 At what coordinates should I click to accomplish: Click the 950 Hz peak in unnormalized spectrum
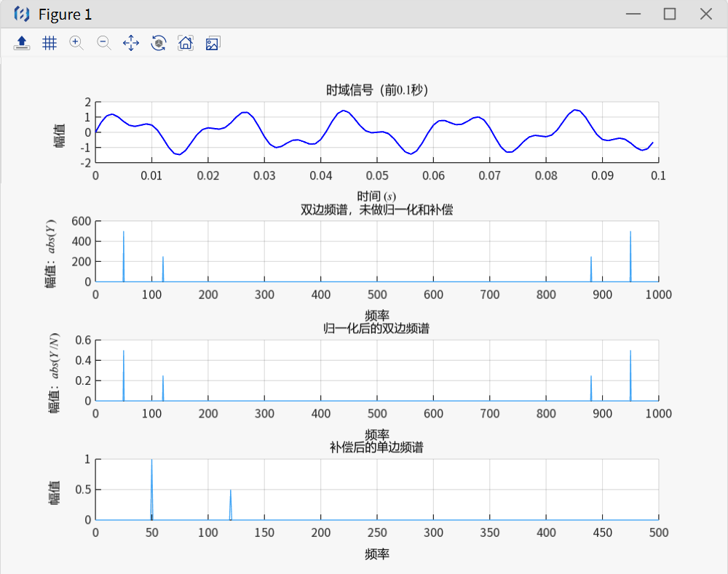[x=630, y=256]
